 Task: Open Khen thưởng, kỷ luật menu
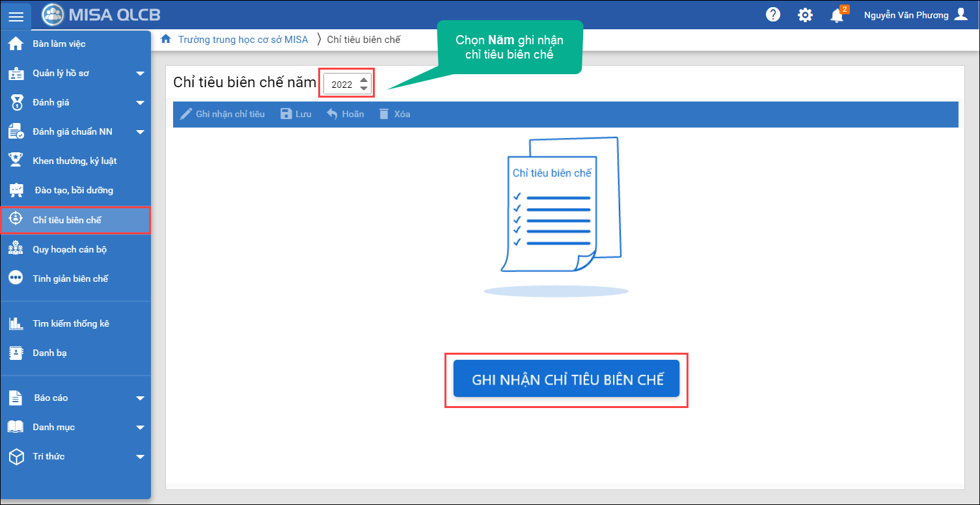(74, 161)
